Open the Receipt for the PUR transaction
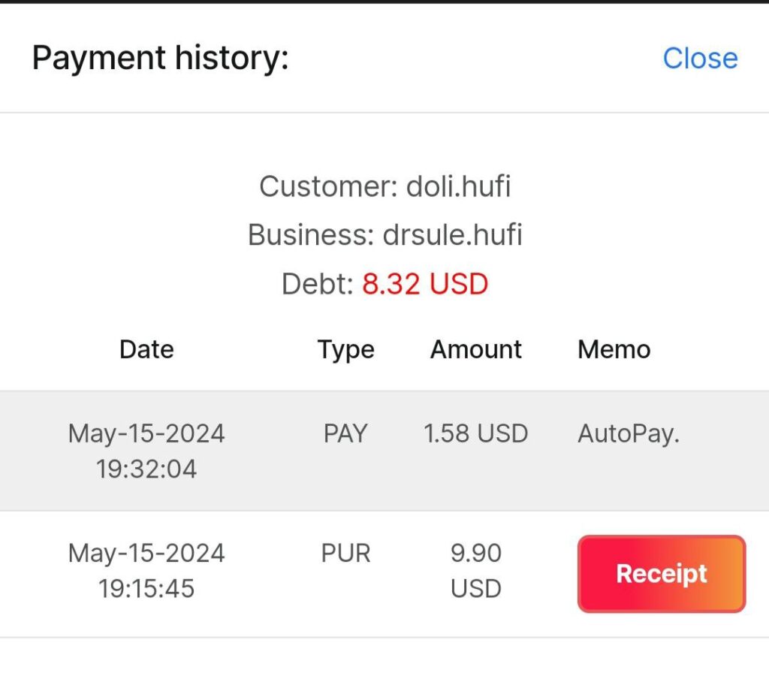The height and width of the screenshot is (700, 769). pos(661,574)
